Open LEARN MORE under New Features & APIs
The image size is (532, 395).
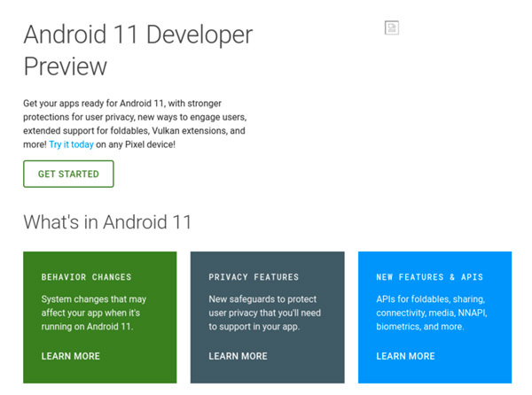tap(405, 356)
